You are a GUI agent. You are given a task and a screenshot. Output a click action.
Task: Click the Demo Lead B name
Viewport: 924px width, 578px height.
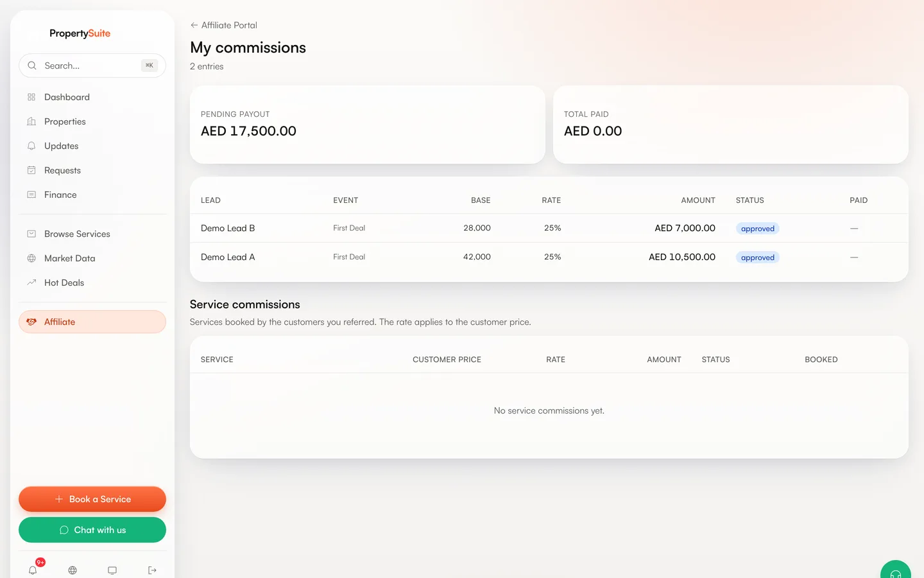228,228
